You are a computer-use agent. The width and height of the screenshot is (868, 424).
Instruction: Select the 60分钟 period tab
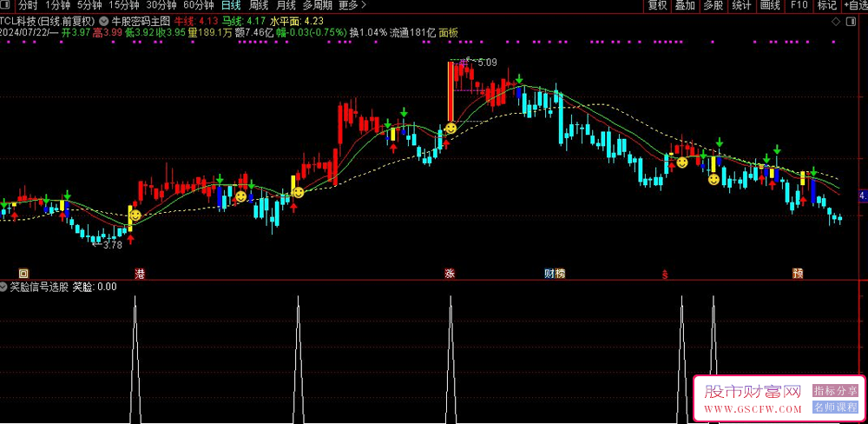[198, 5]
